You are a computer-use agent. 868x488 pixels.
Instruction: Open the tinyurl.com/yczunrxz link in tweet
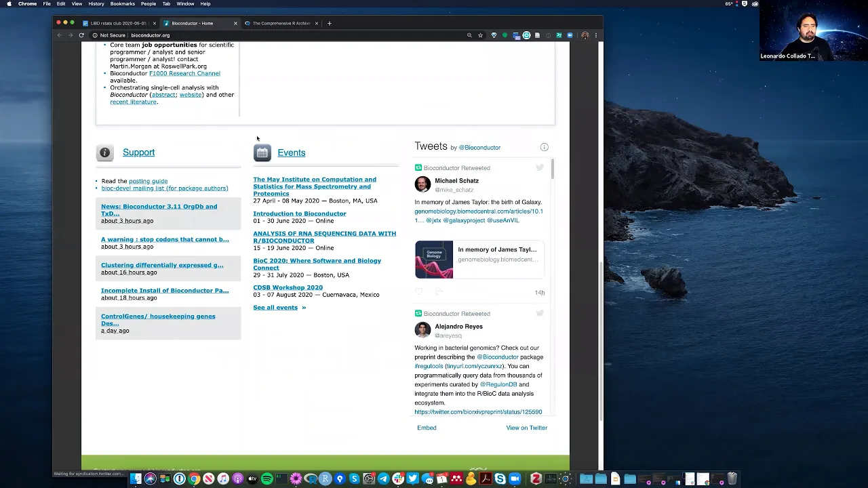point(475,366)
